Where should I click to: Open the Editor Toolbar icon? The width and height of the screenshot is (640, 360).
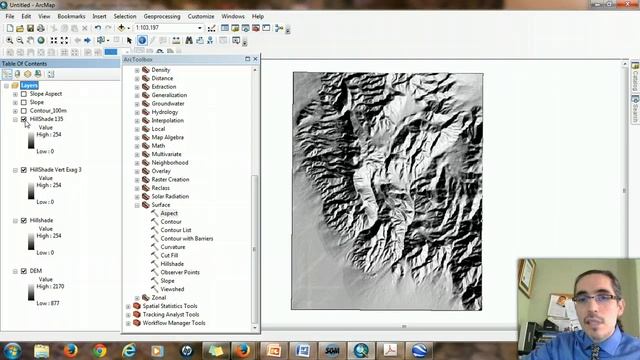click(211, 28)
